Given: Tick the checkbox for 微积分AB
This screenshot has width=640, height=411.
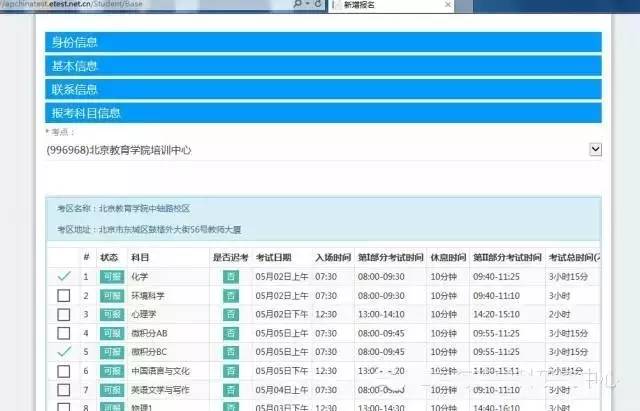Looking at the screenshot, I should (64, 334).
